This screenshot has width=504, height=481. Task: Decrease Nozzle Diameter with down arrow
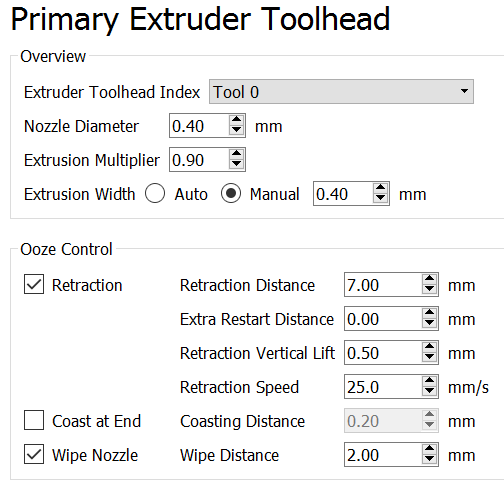236,130
